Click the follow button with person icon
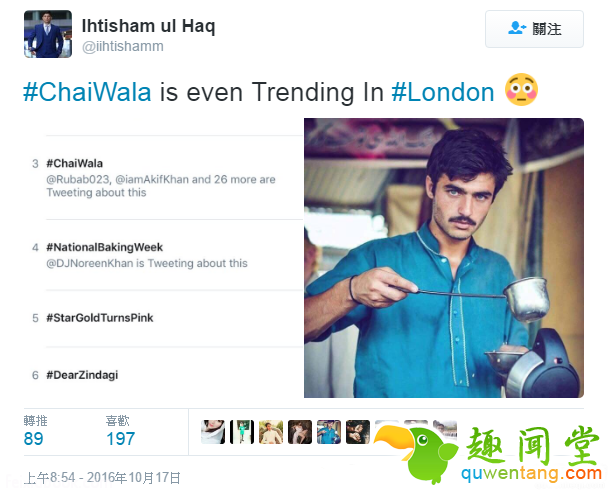This screenshot has height=495, width=614. click(534, 29)
